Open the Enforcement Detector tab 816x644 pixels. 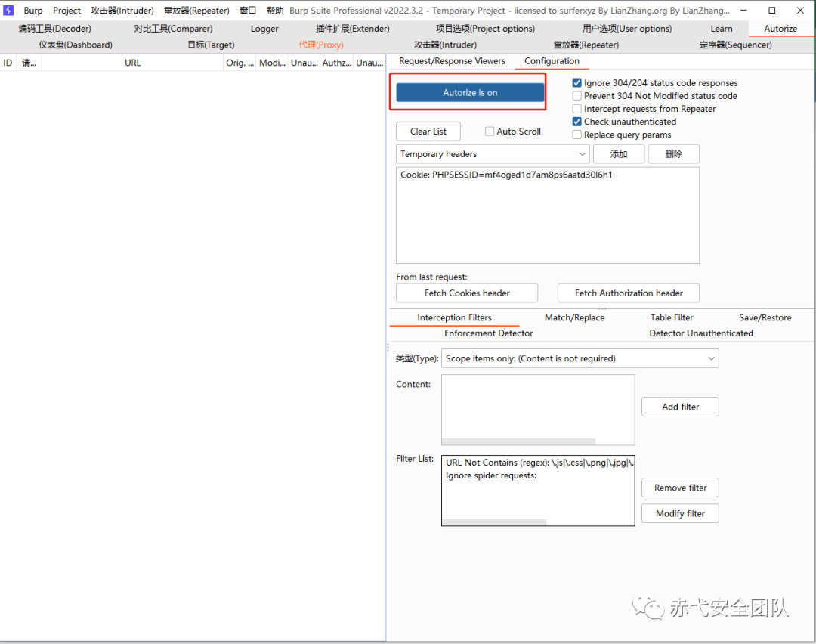point(489,333)
